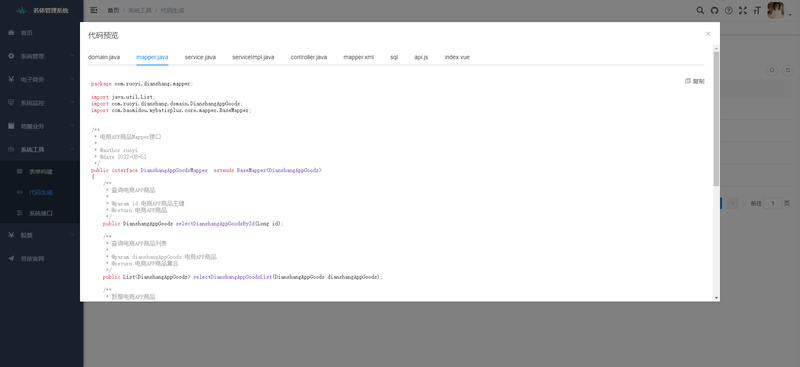Click the selectDianshangAppGoodsList method line
The height and width of the screenshot is (367, 800).
tap(242, 277)
